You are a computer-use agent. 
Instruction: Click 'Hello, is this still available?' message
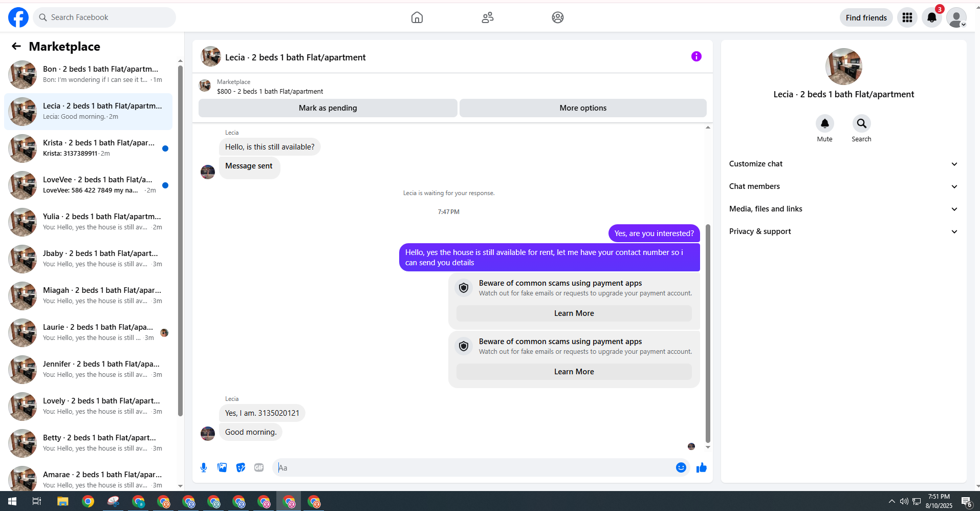pyautogui.click(x=270, y=147)
